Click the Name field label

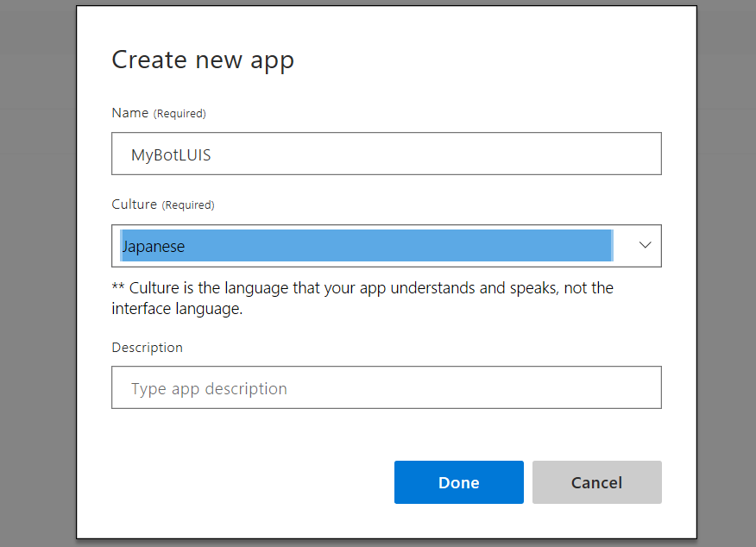[129, 112]
